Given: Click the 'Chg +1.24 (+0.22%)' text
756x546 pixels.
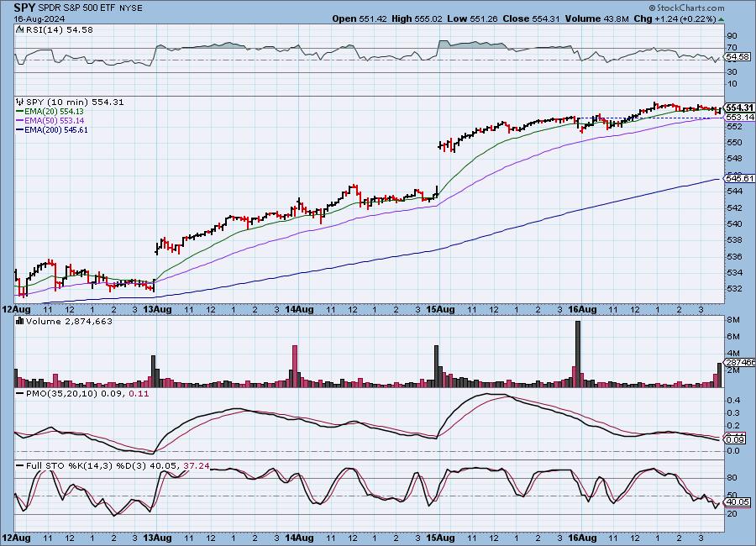Looking at the screenshot, I should coord(675,18).
